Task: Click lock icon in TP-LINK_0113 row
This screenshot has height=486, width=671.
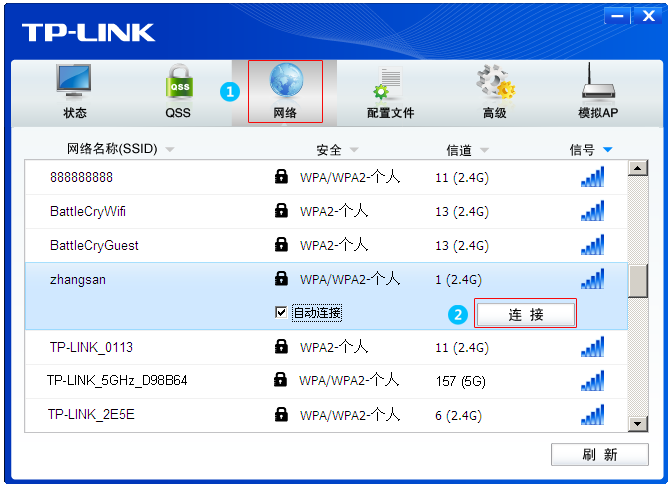Action: click(281, 346)
